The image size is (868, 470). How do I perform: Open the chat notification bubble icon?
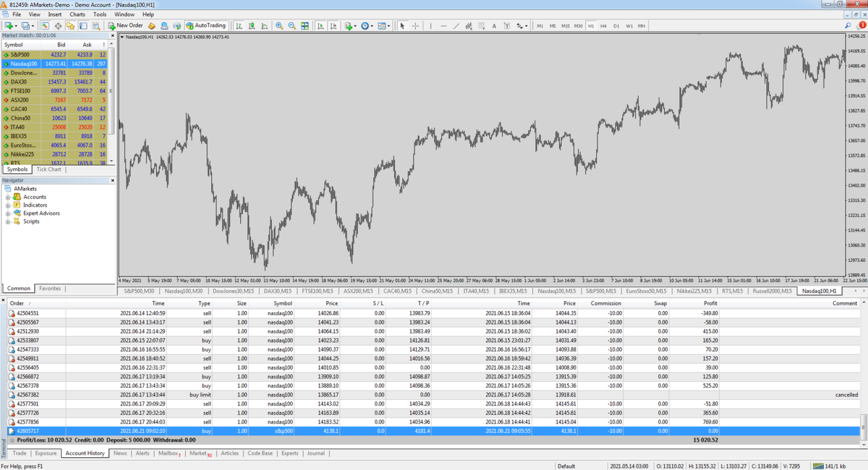(x=861, y=26)
